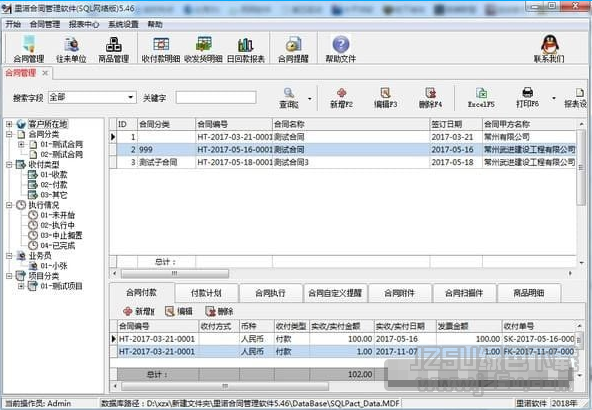The width and height of the screenshot is (592, 410).
Task: Click 删除 in payment panel toolbar
Action: click(x=219, y=311)
